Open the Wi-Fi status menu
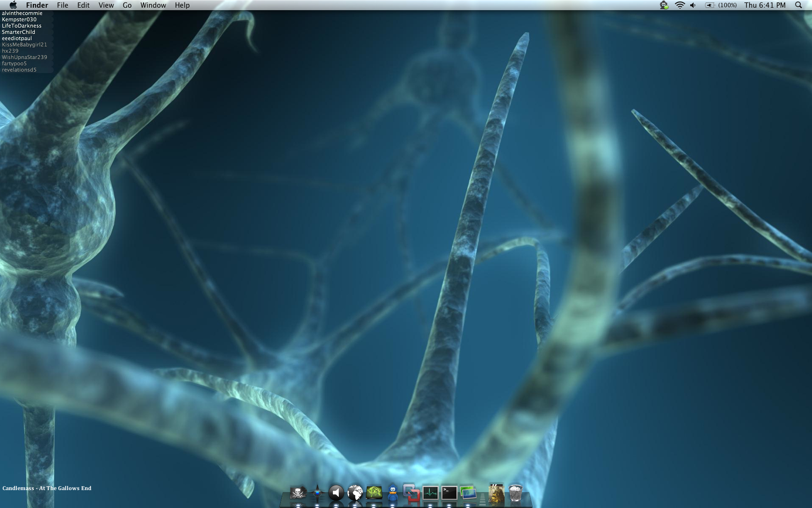 point(680,5)
